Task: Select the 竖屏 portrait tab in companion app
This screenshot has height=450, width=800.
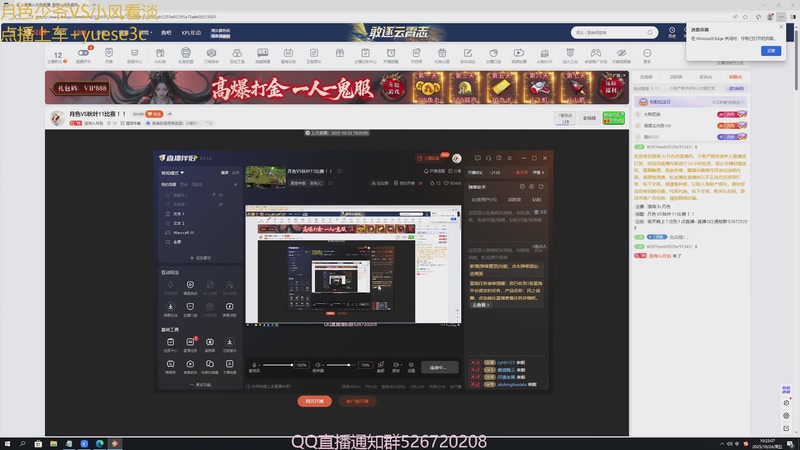Action: [235, 173]
